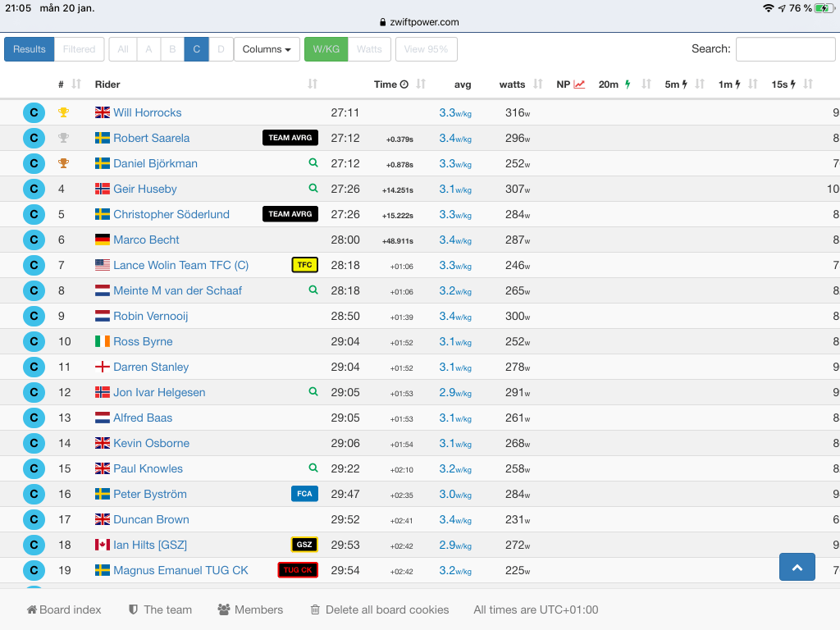Click the green magnifier next to Daniel Björkman
The image size is (840, 630).
313,163
